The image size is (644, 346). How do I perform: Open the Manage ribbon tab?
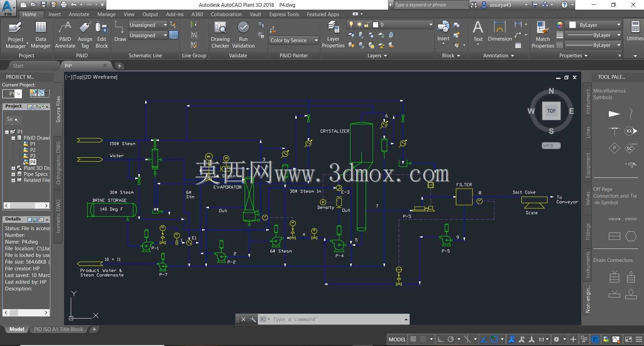click(106, 14)
